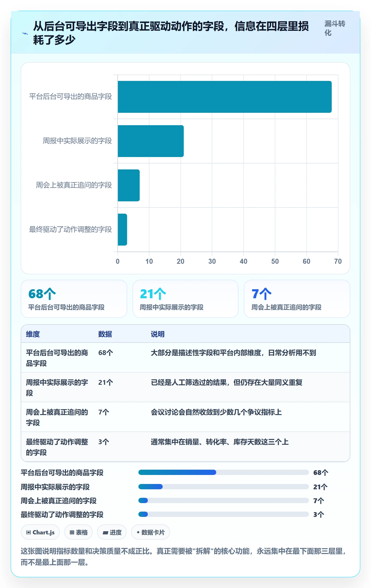Click the x-axis label 70
This screenshot has width=371, height=588.
coord(338,261)
